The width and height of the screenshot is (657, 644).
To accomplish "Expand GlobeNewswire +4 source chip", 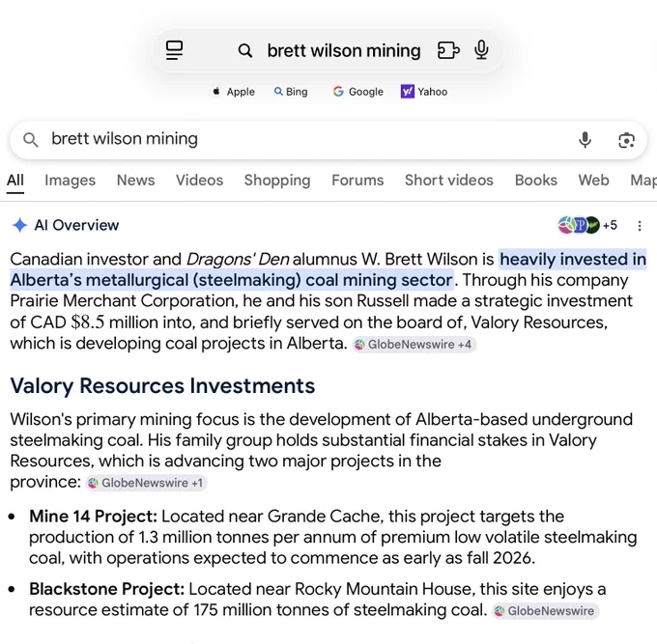I will click(x=414, y=344).
